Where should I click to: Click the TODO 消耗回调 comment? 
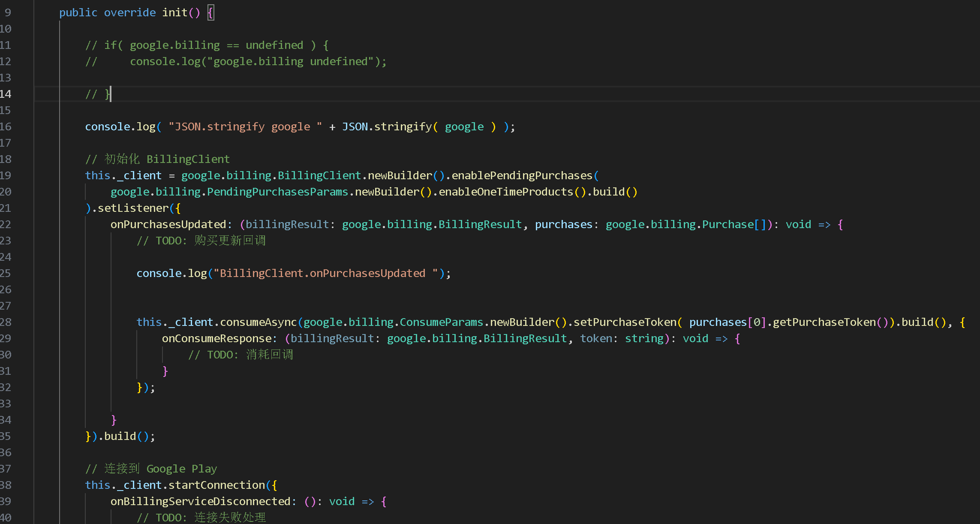240,355
